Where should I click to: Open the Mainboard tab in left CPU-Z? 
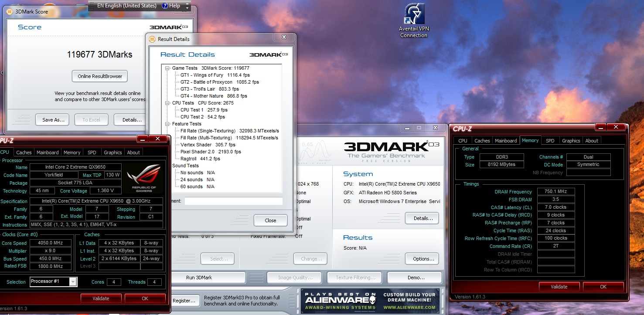(48, 152)
